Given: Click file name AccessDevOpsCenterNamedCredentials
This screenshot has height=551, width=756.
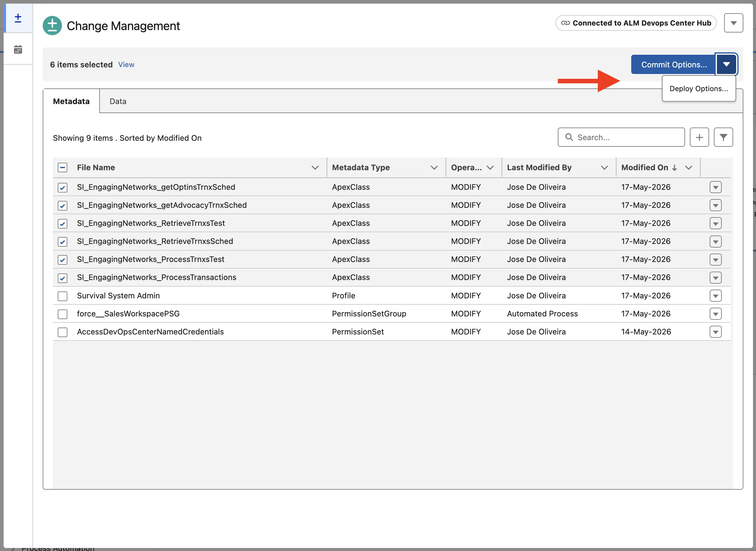Looking at the screenshot, I should pos(150,331).
